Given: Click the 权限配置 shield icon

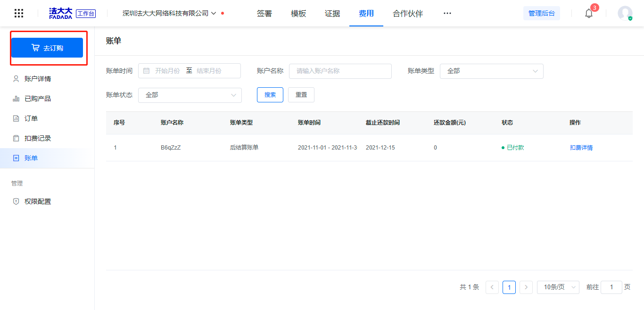Looking at the screenshot, I should [x=16, y=201].
